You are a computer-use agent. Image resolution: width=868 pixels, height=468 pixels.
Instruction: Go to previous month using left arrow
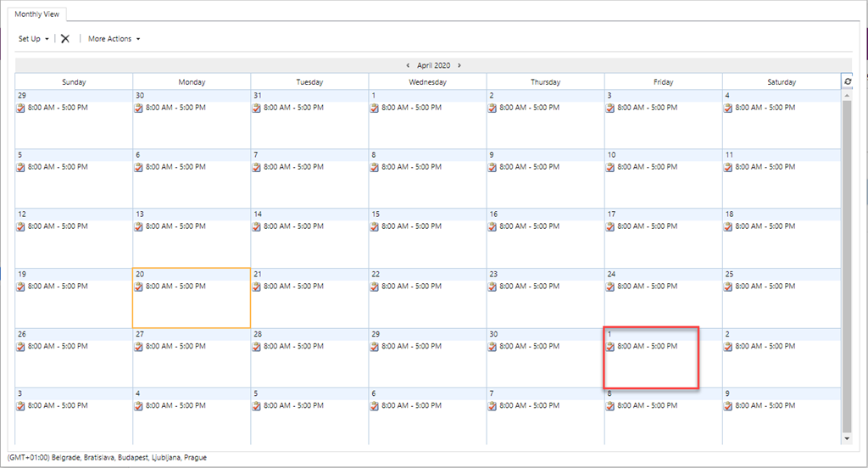[x=408, y=65]
